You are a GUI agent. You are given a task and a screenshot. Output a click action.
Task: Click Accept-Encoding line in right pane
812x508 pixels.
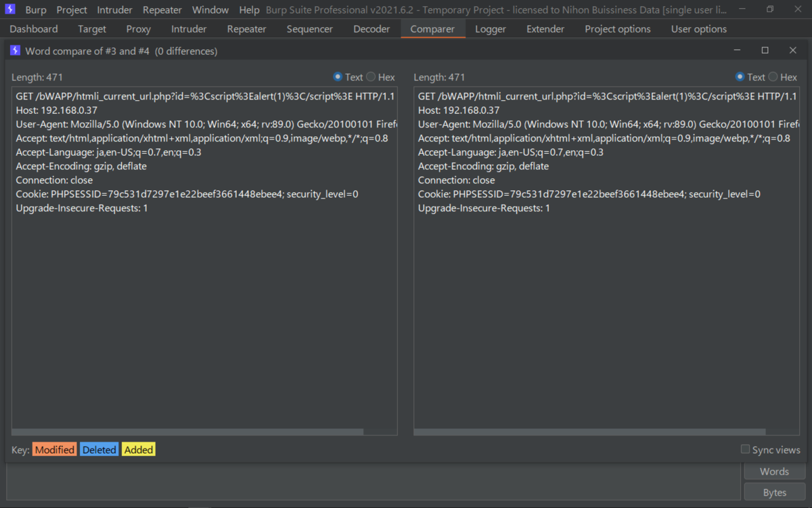pyautogui.click(x=483, y=166)
